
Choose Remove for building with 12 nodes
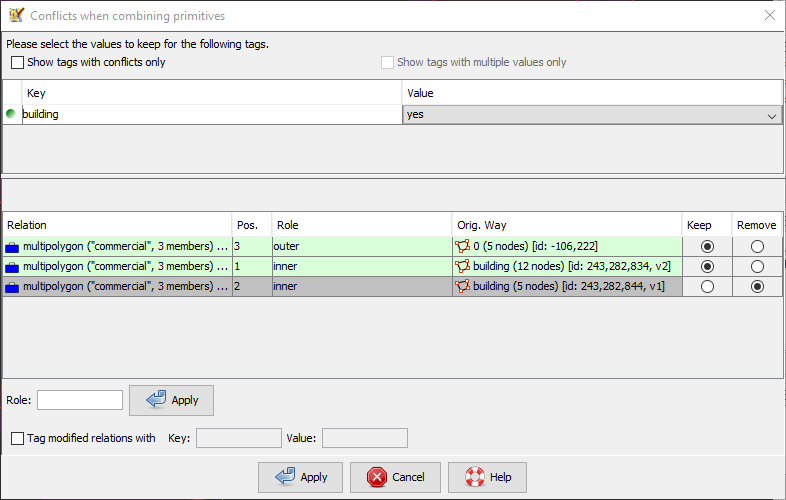(x=757, y=266)
